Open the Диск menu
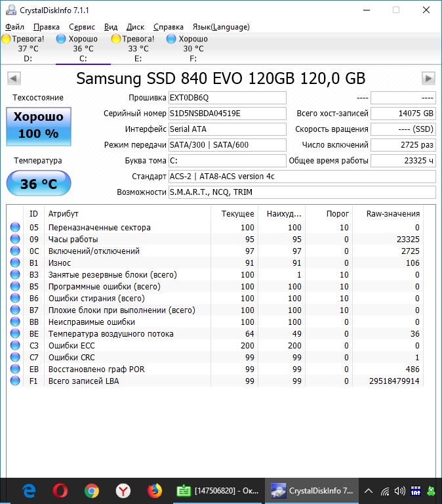Viewport: 442px width, 504px height. 135,27
